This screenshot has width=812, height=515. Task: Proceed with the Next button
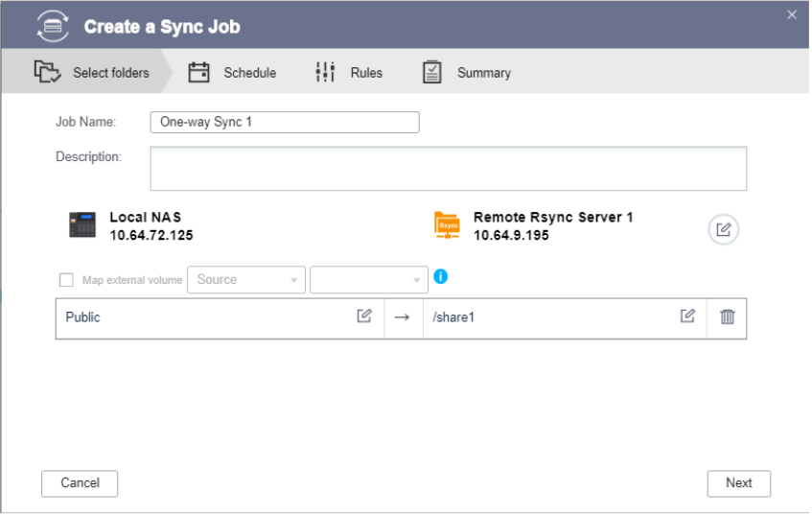pos(738,483)
